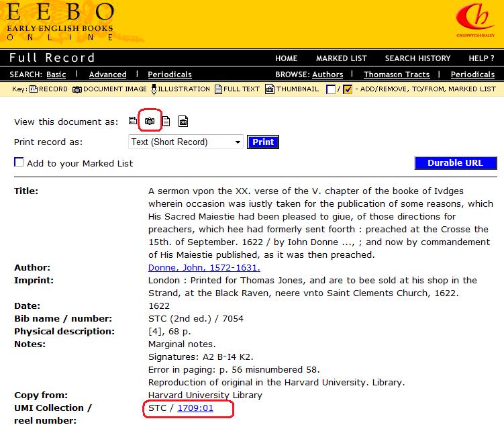Viewport: 504px width, 425px height.
Task: View document as full text icon
Action: point(166,122)
